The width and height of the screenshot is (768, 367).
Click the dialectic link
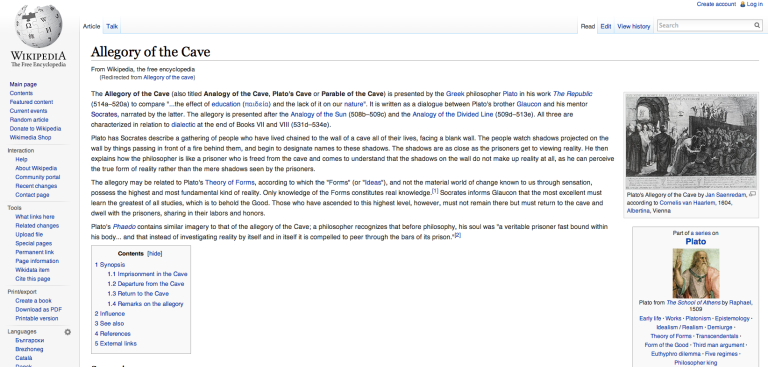click(x=183, y=124)
